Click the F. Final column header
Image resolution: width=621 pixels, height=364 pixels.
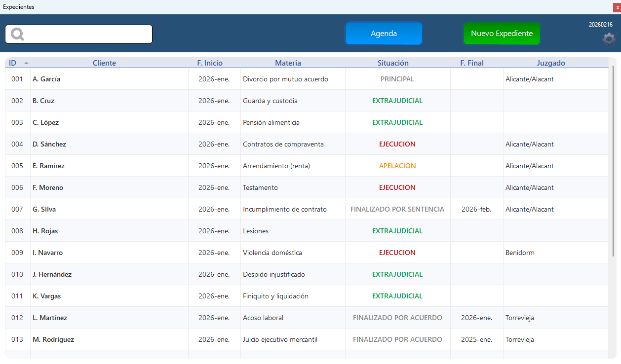tap(471, 63)
